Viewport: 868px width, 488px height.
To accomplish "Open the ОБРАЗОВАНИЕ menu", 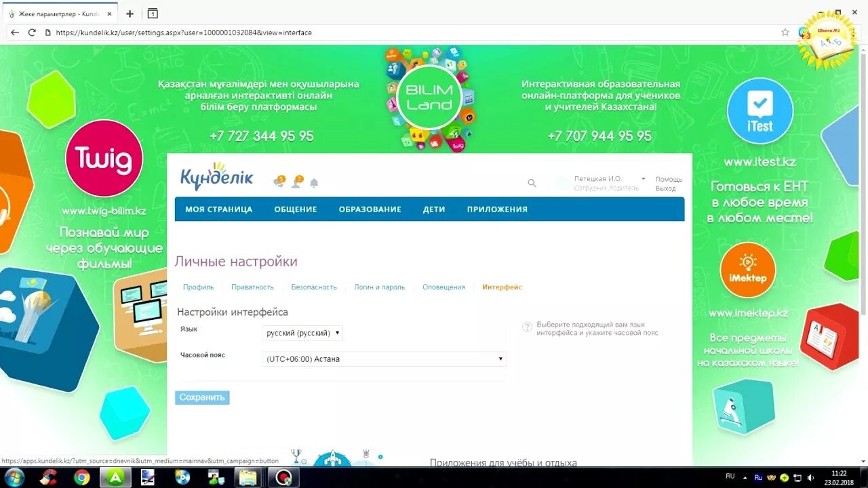I will tap(370, 209).
